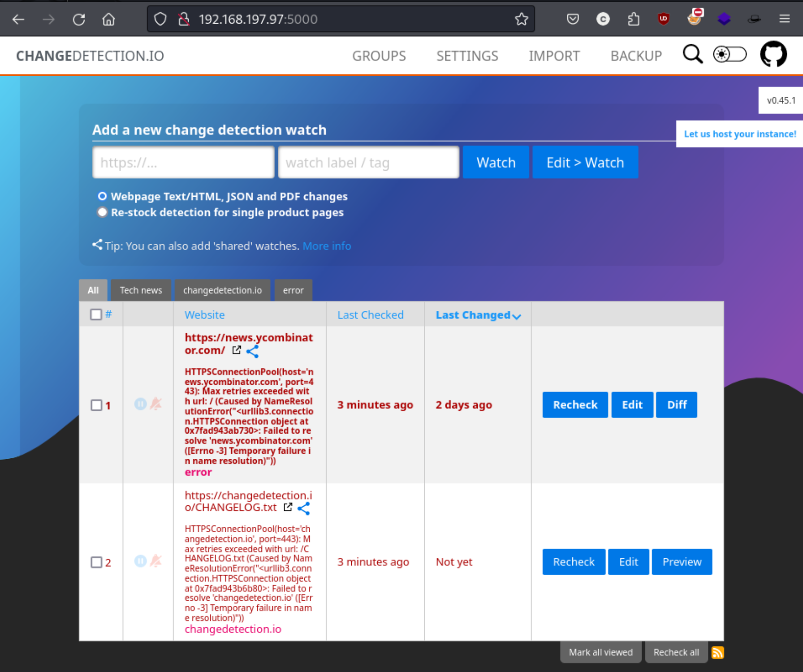Click the hat extension icon in toolbar
Image resolution: width=803 pixels, height=672 pixels.
click(755, 19)
